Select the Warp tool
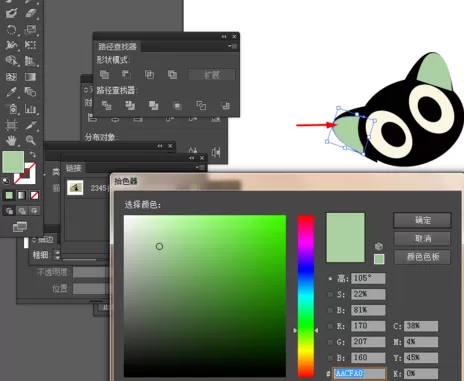The height and width of the screenshot is (381, 464). coord(11,45)
